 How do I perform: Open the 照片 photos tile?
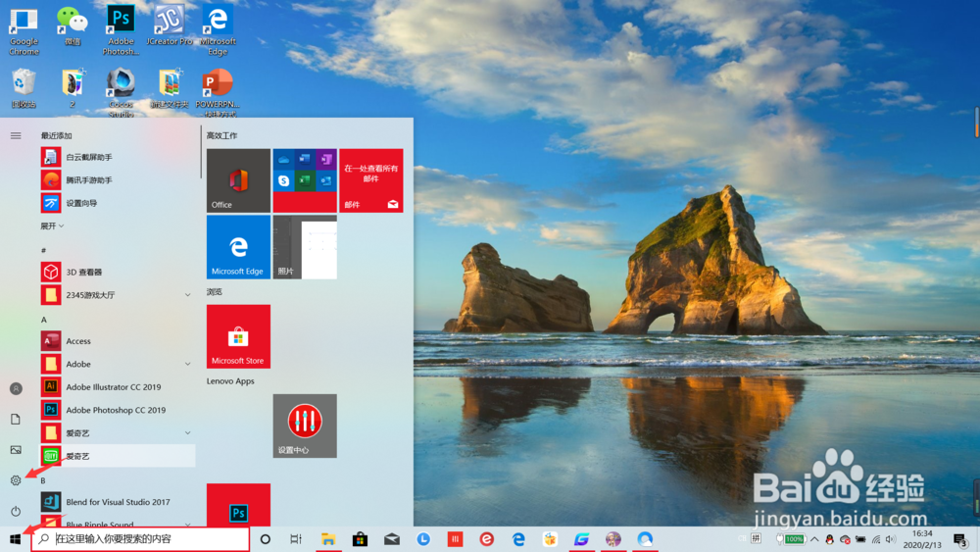coord(305,247)
